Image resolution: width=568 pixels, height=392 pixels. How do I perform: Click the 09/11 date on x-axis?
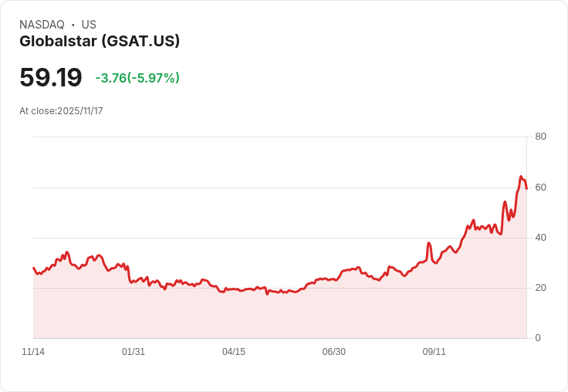coord(434,352)
